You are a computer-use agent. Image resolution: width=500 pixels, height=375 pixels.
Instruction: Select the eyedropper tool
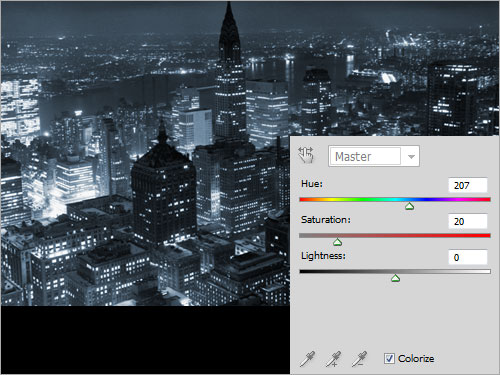pyautogui.click(x=307, y=359)
